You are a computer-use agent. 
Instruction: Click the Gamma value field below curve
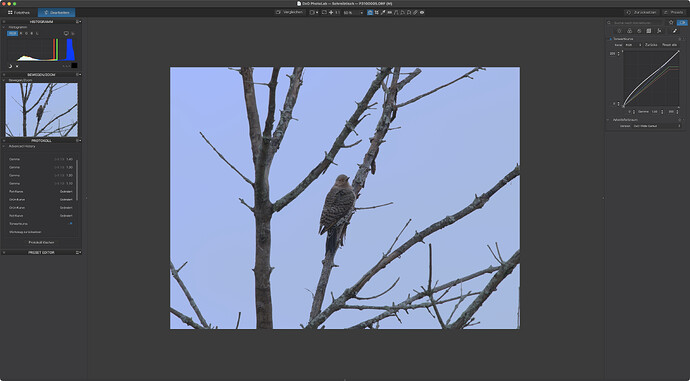click(x=654, y=112)
